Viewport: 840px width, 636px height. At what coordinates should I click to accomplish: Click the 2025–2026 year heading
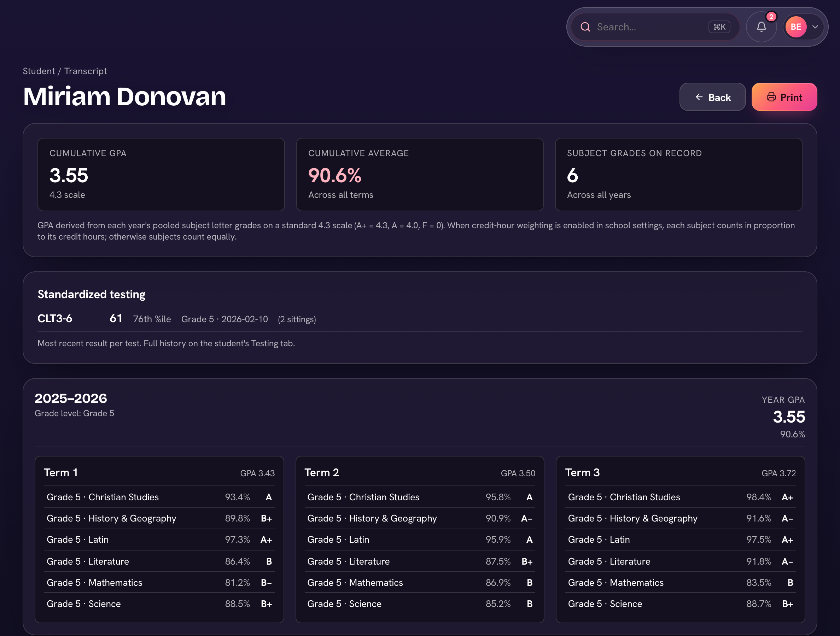tap(71, 399)
